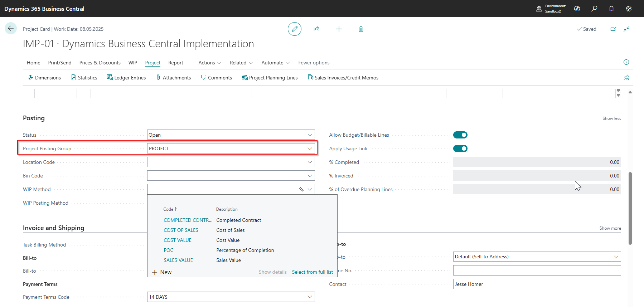Open Project Planning Lines action
The image size is (644, 307).
coord(270,78)
